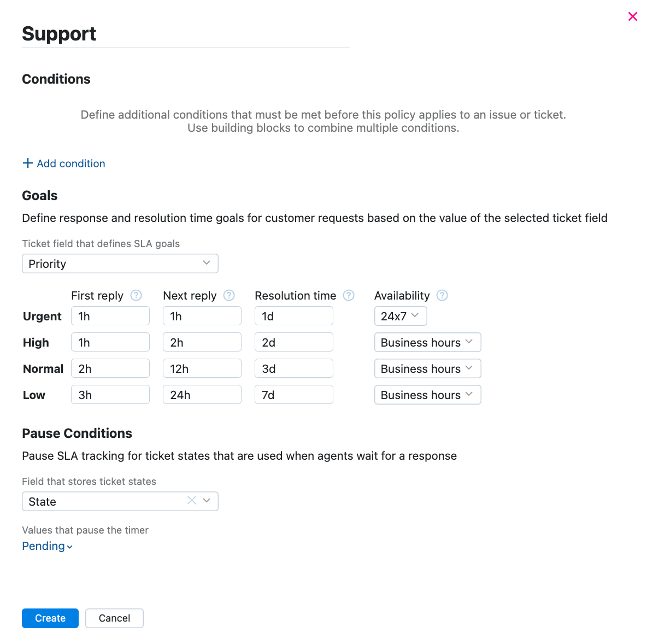The height and width of the screenshot is (644, 647).
Task: Close the Support policy dialog
Action: tap(632, 16)
